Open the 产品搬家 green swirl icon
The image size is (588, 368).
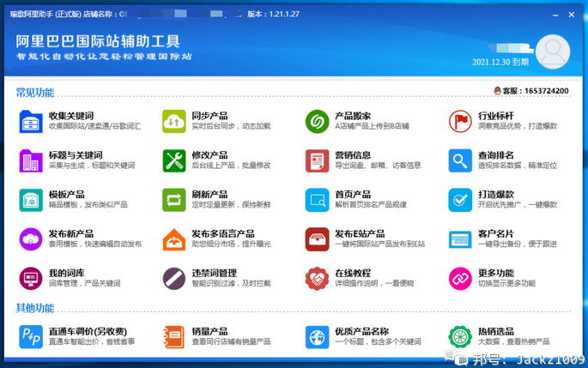(318, 121)
